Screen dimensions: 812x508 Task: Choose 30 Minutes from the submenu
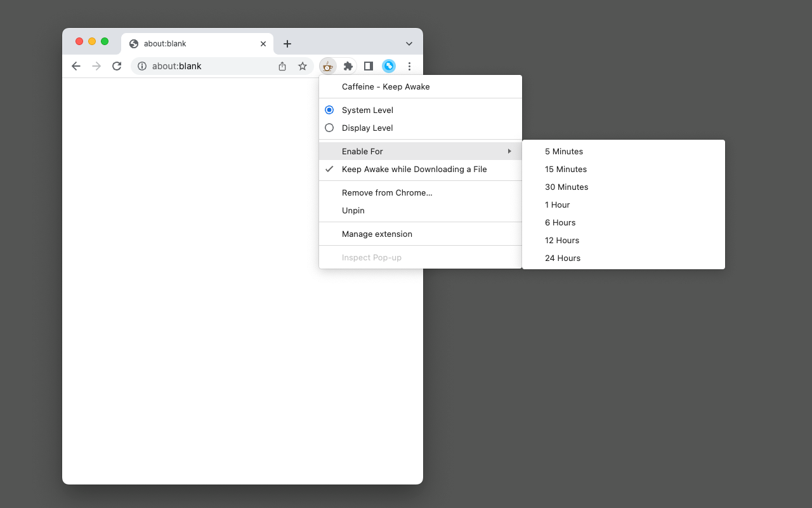point(624,187)
